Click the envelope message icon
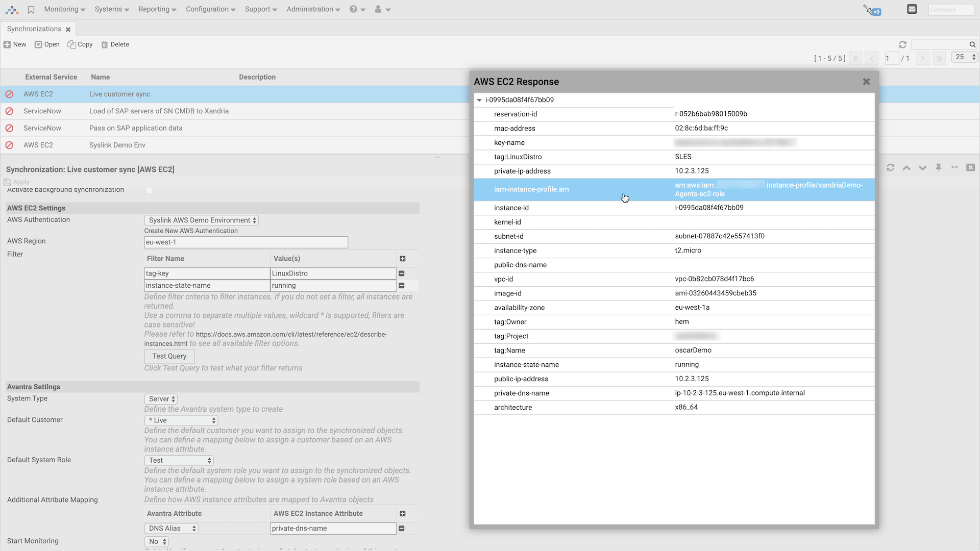 tap(912, 9)
